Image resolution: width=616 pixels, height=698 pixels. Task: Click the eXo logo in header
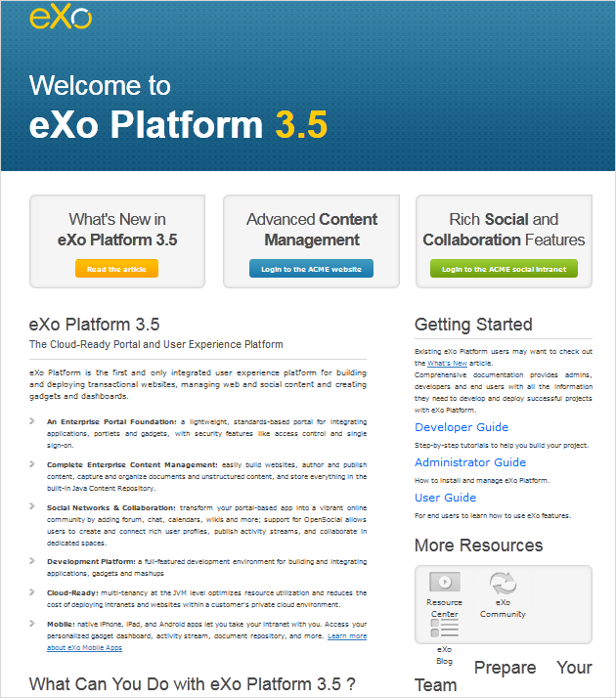pyautogui.click(x=61, y=18)
